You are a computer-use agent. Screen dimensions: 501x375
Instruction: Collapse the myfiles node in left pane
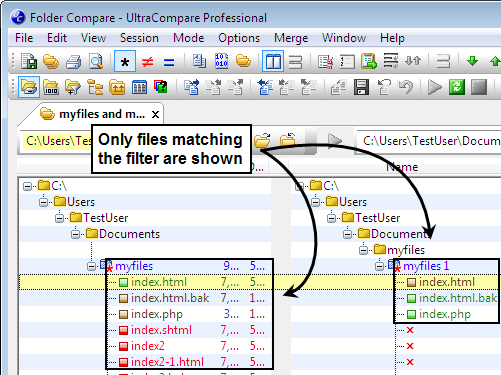coord(91,266)
